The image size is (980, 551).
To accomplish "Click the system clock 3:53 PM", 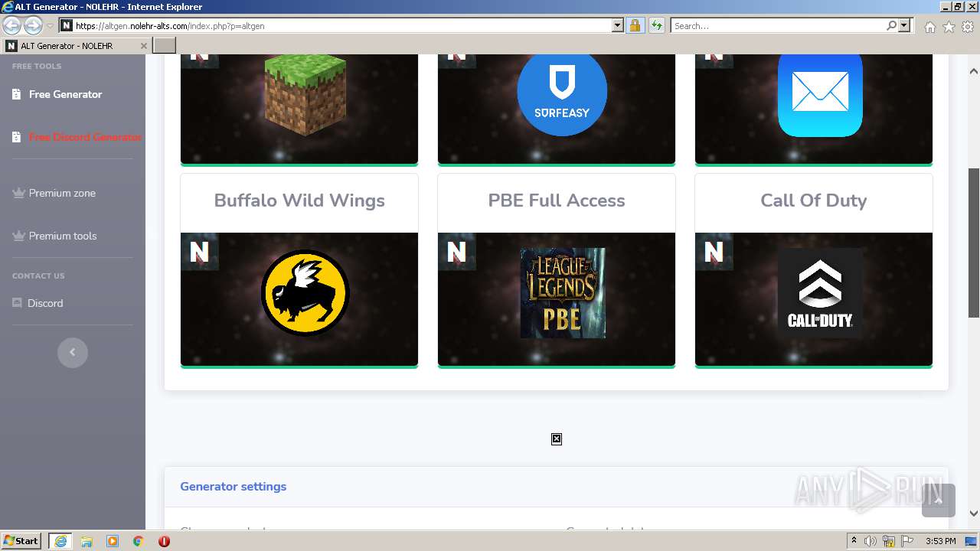I will [940, 541].
